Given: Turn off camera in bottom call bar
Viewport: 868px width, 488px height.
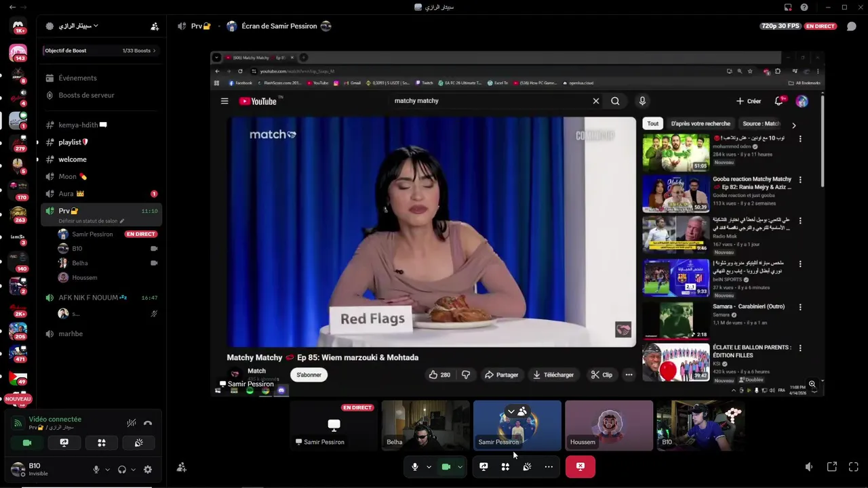Looking at the screenshot, I should (446, 466).
